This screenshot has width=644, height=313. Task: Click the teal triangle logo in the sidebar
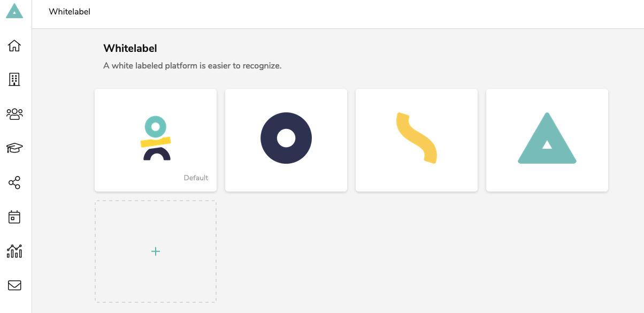click(x=14, y=11)
